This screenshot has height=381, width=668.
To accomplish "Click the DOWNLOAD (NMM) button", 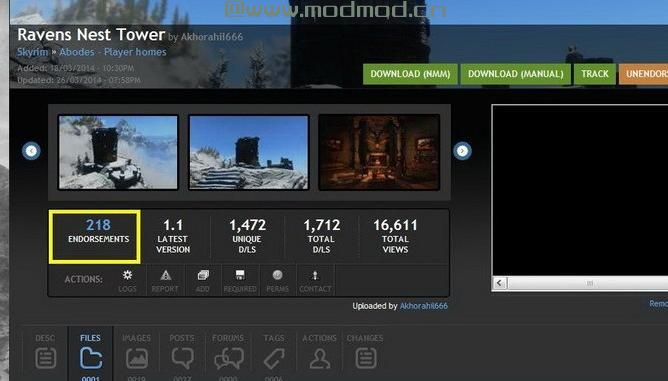I will click(410, 74).
